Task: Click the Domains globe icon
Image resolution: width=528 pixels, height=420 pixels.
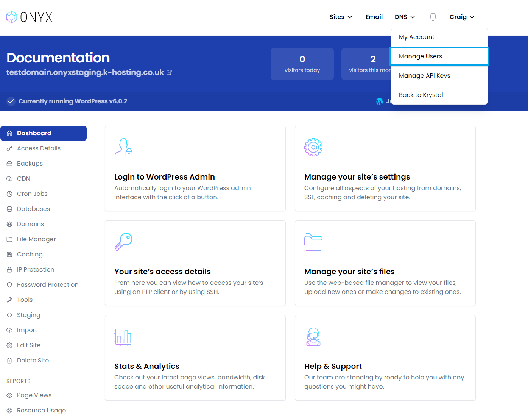Action: click(x=9, y=224)
